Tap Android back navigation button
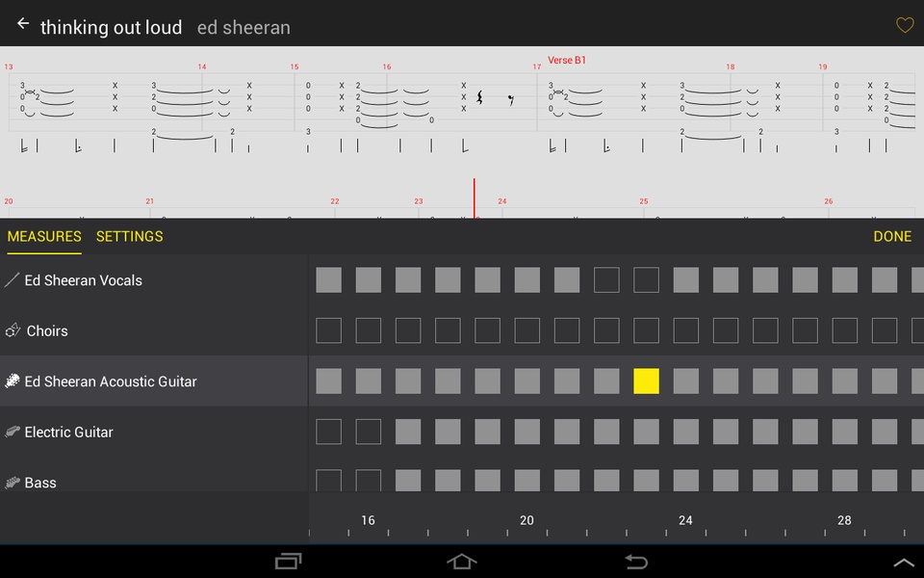924x578 pixels. point(636,561)
